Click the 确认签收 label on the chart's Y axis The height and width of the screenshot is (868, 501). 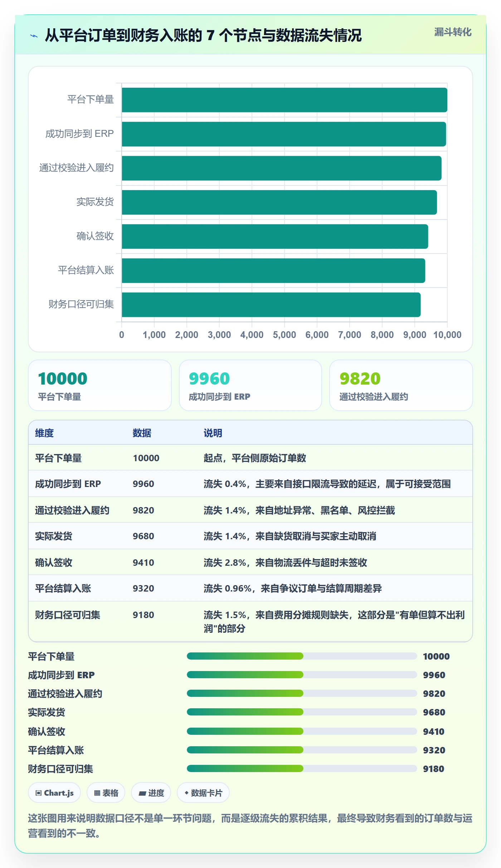[x=95, y=236]
